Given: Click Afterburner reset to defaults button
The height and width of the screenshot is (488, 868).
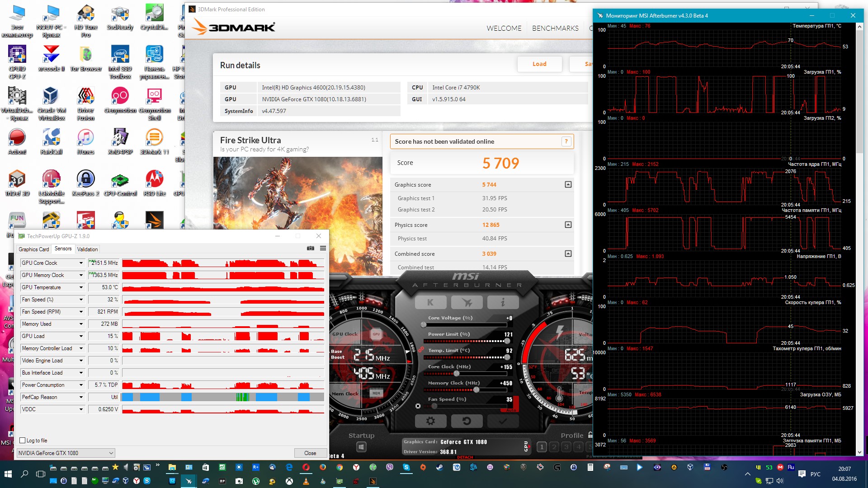Looking at the screenshot, I should tap(467, 421).
